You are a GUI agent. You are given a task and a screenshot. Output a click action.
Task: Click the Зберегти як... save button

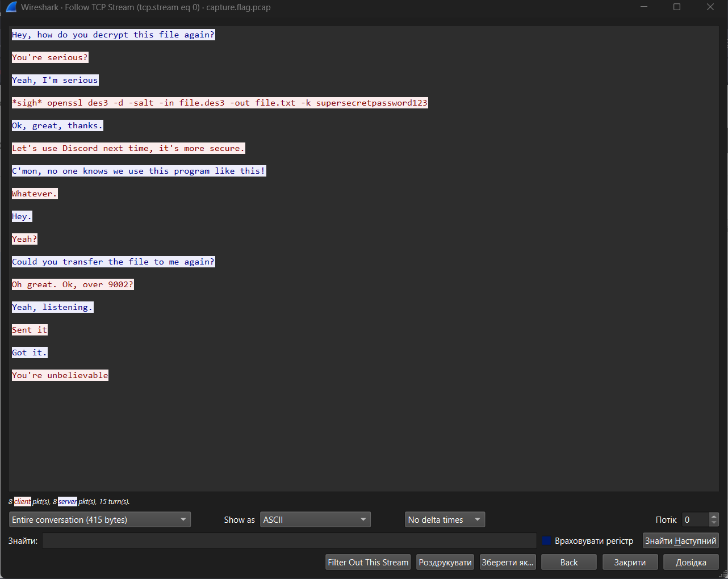coord(508,563)
